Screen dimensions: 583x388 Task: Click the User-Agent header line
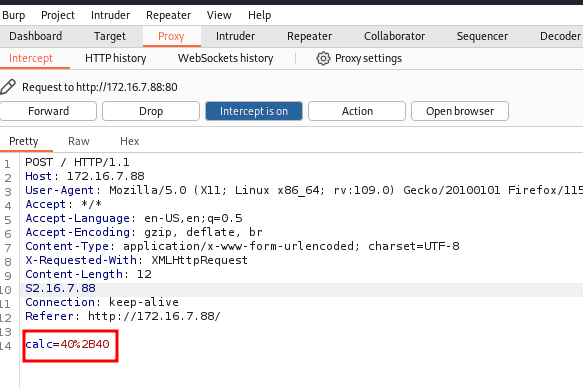coord(304,190)
